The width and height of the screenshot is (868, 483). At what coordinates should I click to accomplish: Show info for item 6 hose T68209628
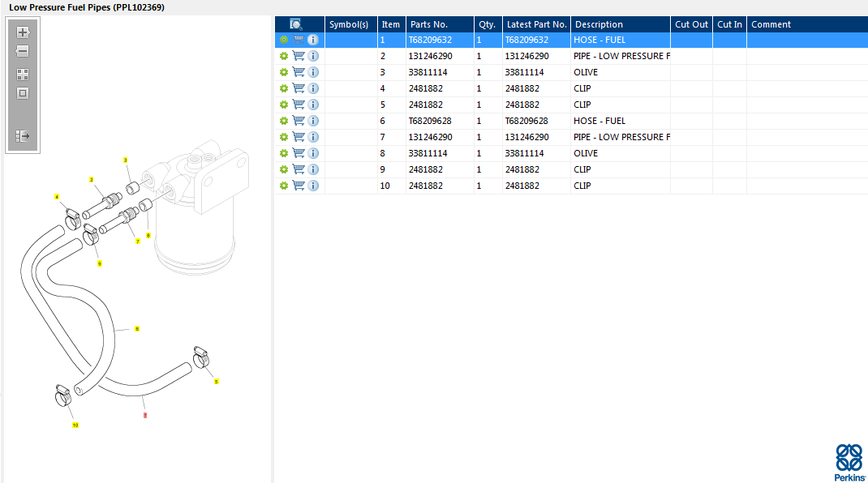coord(313,121)
